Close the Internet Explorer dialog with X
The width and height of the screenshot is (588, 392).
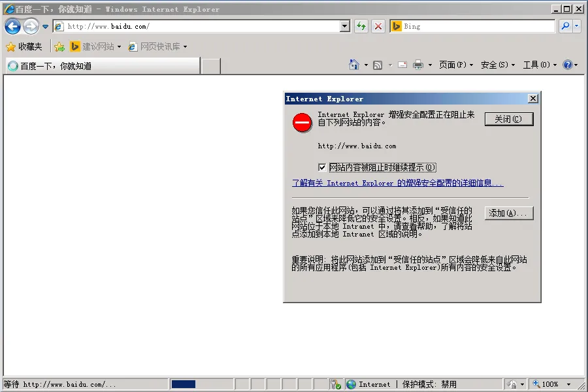(x=533, y=99)
